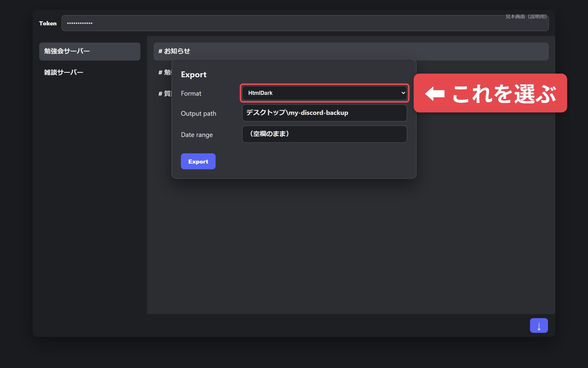Click the Export button in dialog
The image size is (588, 368).
[198, 161]
